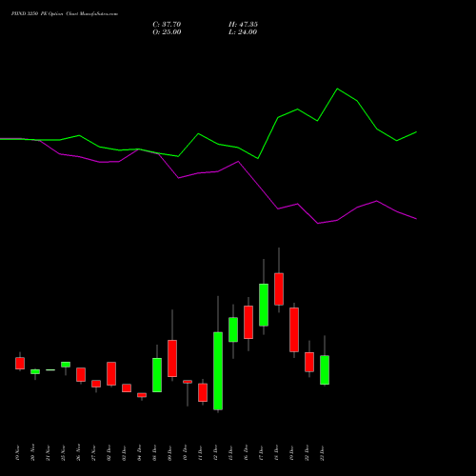
Task: Click the '19 Nov' date label
Action: [17, 452]
